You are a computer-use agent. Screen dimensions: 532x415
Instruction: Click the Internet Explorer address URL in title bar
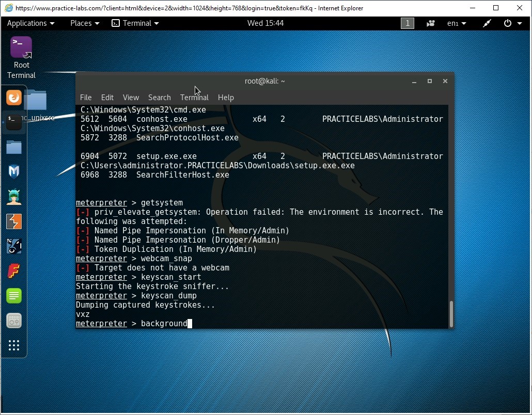pyautogui.click(x=164, y=8)
